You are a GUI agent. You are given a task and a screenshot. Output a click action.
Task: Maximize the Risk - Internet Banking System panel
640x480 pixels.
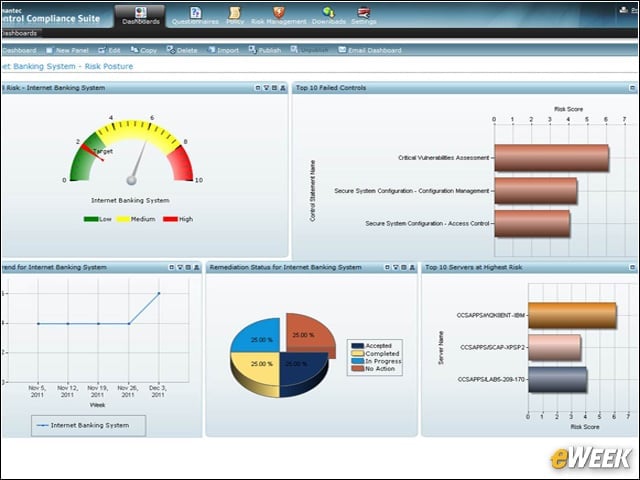(x=258, y=88)
